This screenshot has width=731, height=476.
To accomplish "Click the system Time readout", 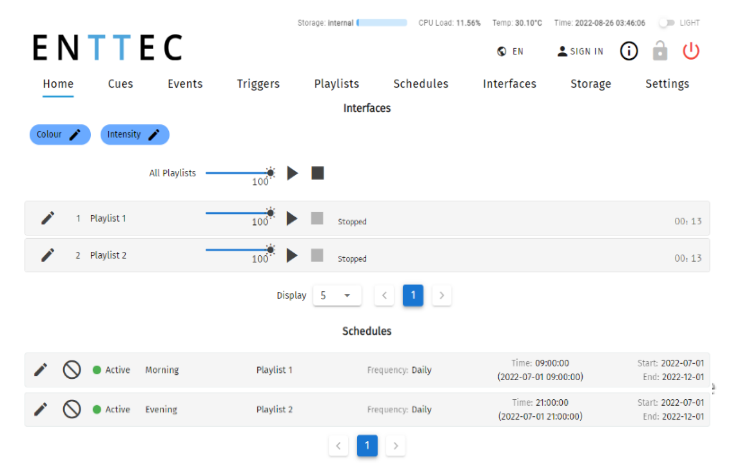I will [x=600, y=23].
